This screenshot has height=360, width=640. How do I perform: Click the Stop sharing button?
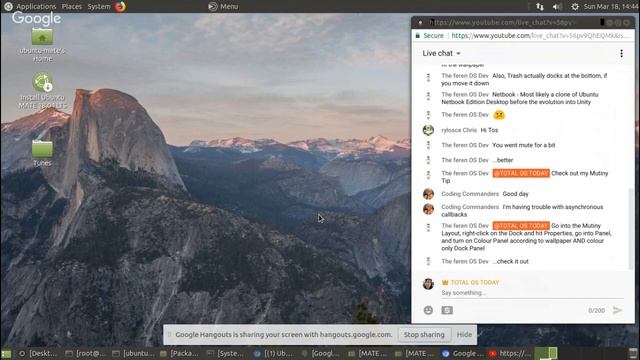[424, 334]
